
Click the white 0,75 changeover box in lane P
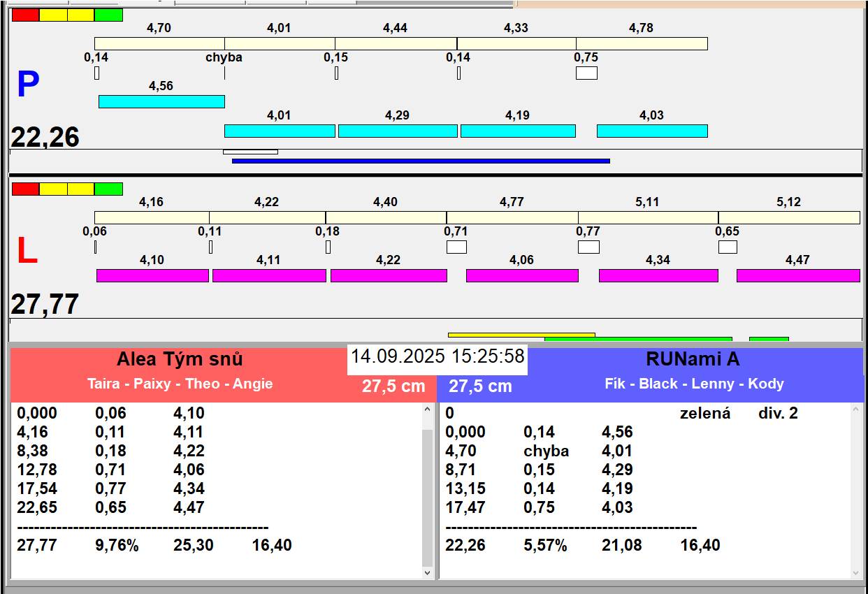coord(586,73)
